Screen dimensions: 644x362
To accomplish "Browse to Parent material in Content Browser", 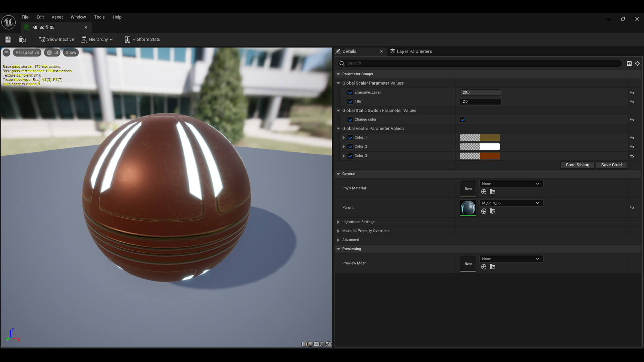I will coord(492,211).
